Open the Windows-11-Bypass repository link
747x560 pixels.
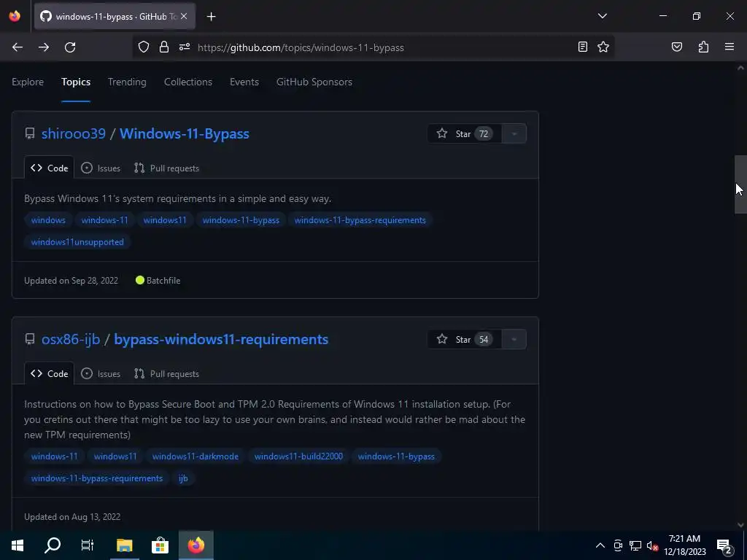tap(185, 134)
